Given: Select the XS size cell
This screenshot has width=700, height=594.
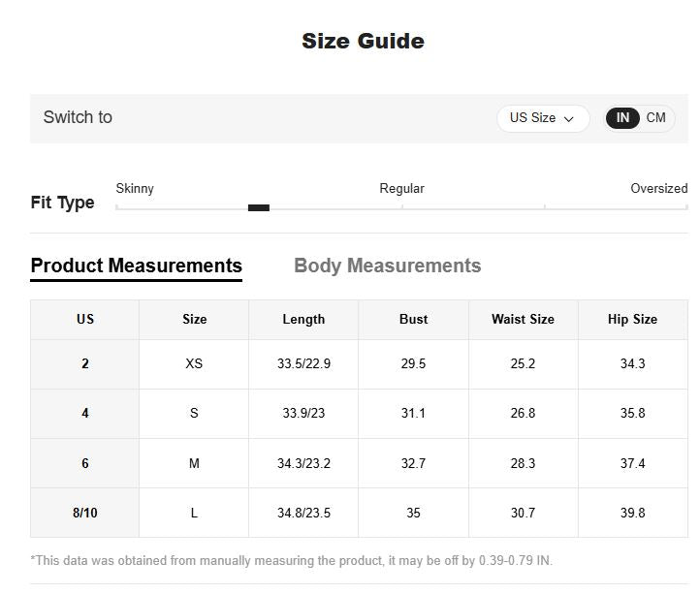Looking at the screenshot, I should 194,364.
